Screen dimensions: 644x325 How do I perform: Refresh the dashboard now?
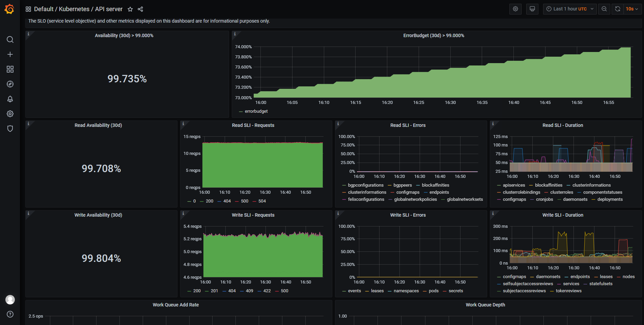(617, 9)
